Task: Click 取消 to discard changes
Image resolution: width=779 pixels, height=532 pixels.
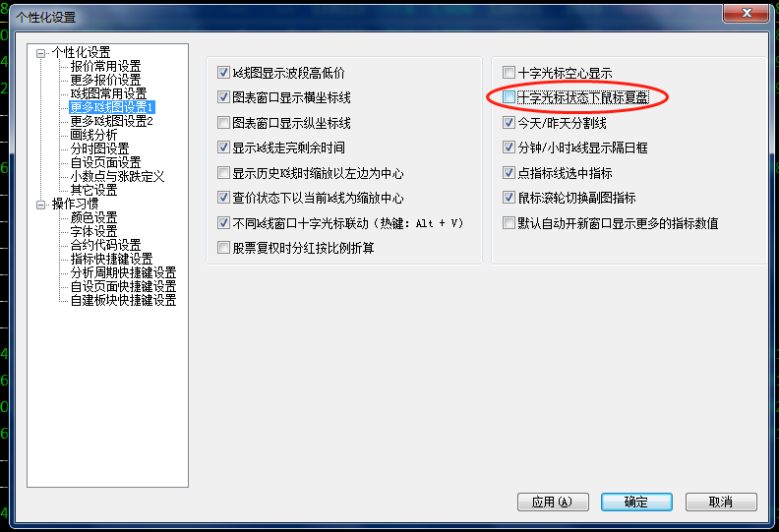Action: pyautogui.click(x=721, y=502)
